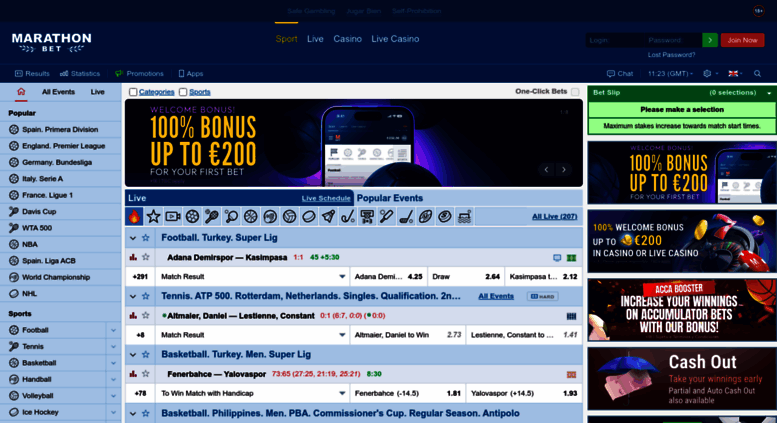Select the video camera live streaming filter
Viewport: 777px width, 423px height.
point(172,216)
